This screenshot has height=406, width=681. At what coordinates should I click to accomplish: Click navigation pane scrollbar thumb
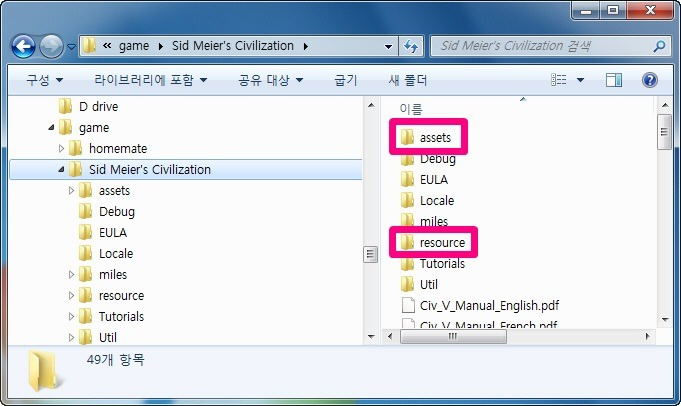pyautogui.click(x=370, y=254)
